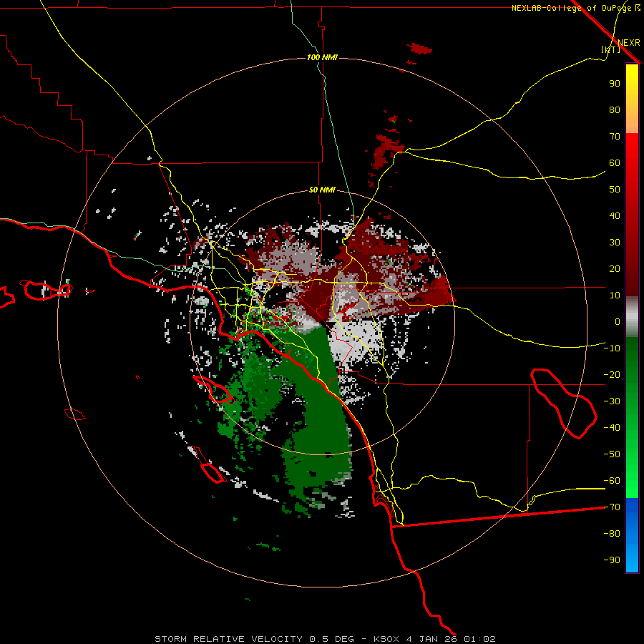Viewport: 644px width, 644px height.
Task: Click the "100 NMI" range ring label
Action: point(322,57)
